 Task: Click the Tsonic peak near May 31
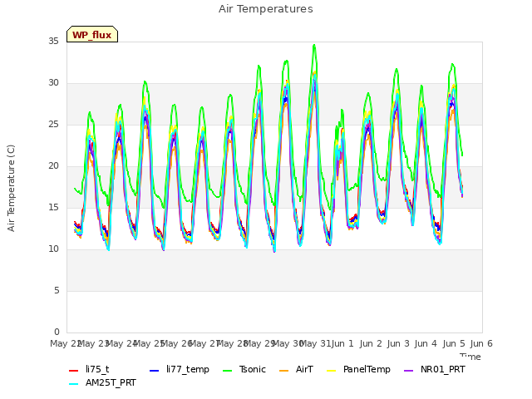pyautogui.click(x=314, y=45)
